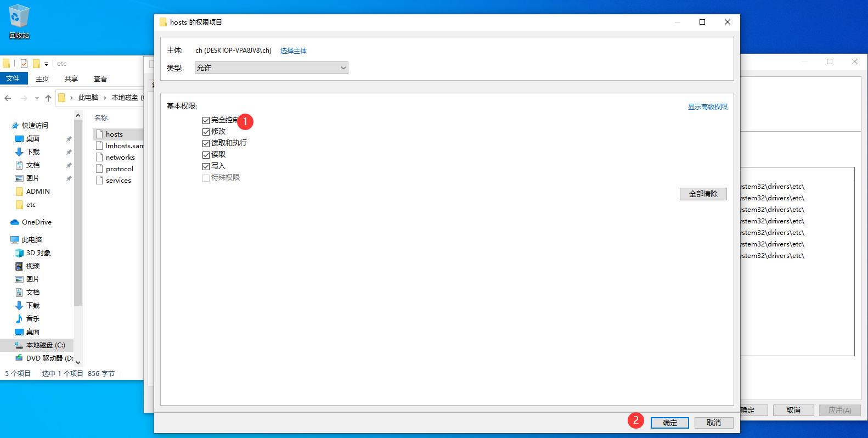Click the sidebar scrollbar up arrow

click(78, 115)
